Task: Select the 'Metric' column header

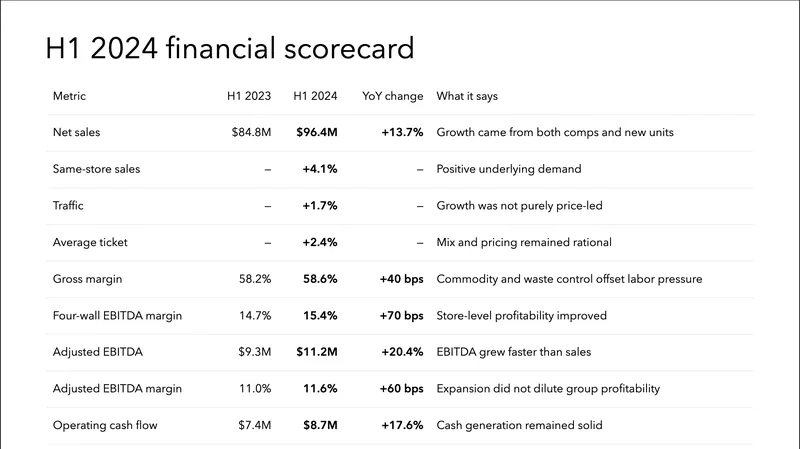Action: [x=69, y=96]
